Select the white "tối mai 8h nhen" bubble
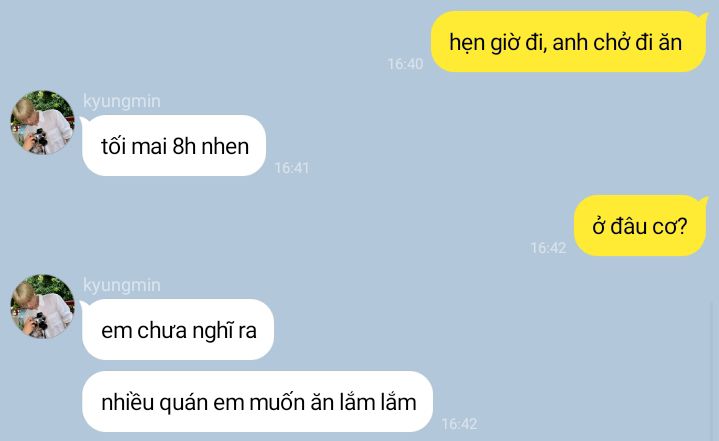This screenshot has width=719, height=441. (x=174, y=146)
